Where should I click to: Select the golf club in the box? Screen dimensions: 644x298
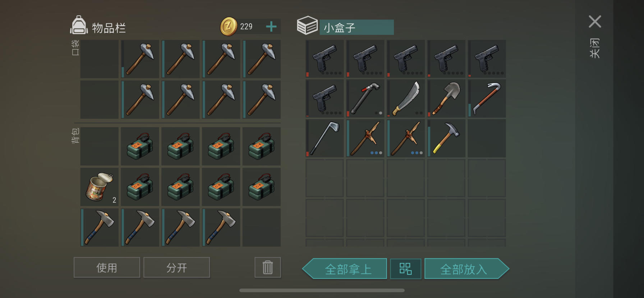pos(325,139)
